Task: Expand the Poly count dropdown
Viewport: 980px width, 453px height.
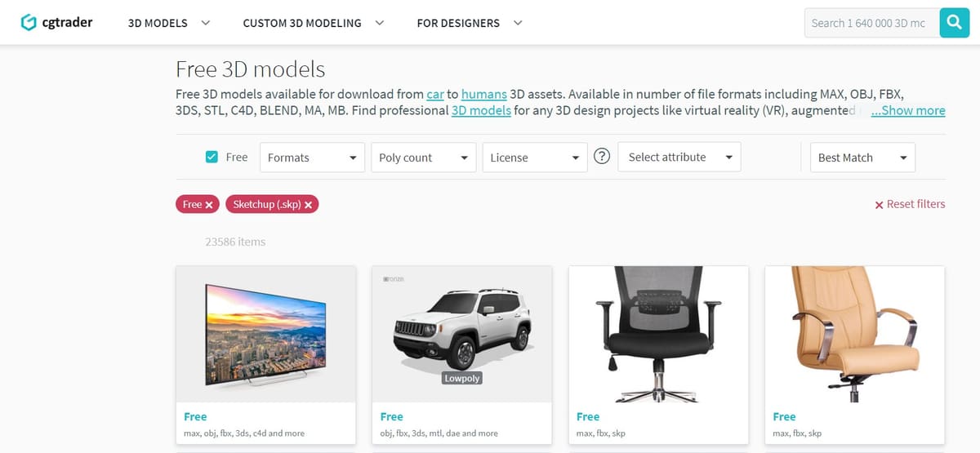Action: tap(423, 158)
